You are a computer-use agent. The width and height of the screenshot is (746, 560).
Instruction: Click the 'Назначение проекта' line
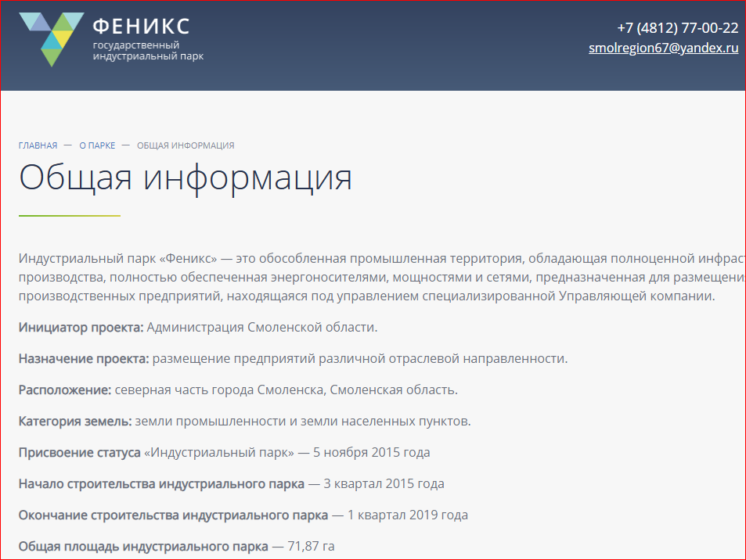[x=293, y=358]
